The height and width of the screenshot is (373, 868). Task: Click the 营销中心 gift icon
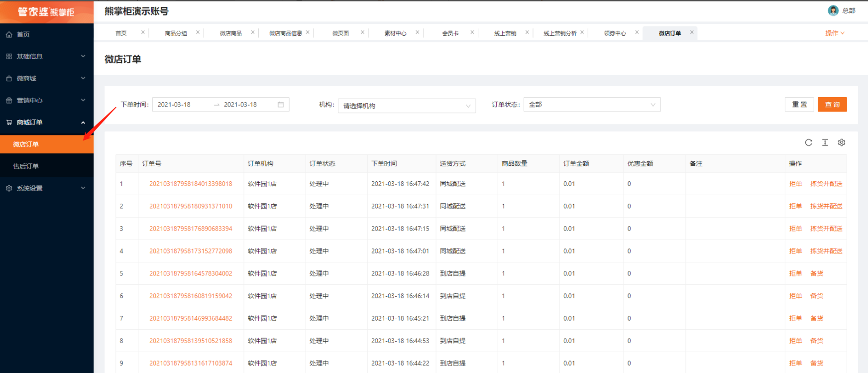(x=9, y=100)
